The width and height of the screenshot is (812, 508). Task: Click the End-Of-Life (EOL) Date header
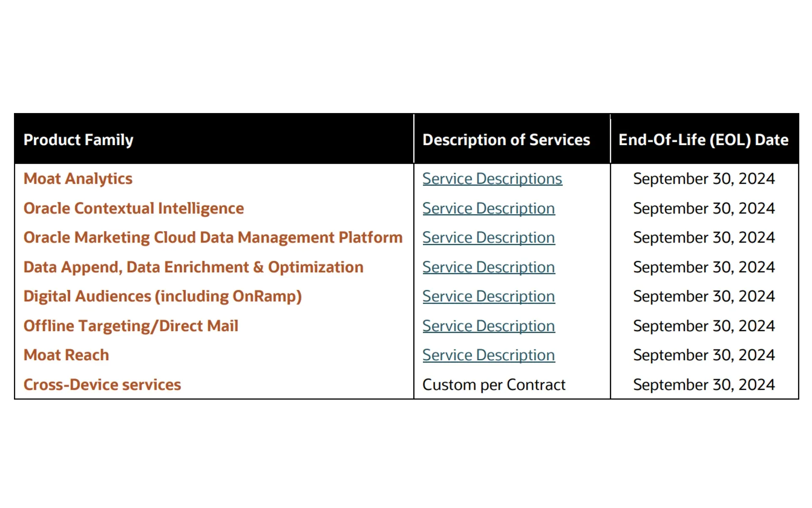click(704, 140)
